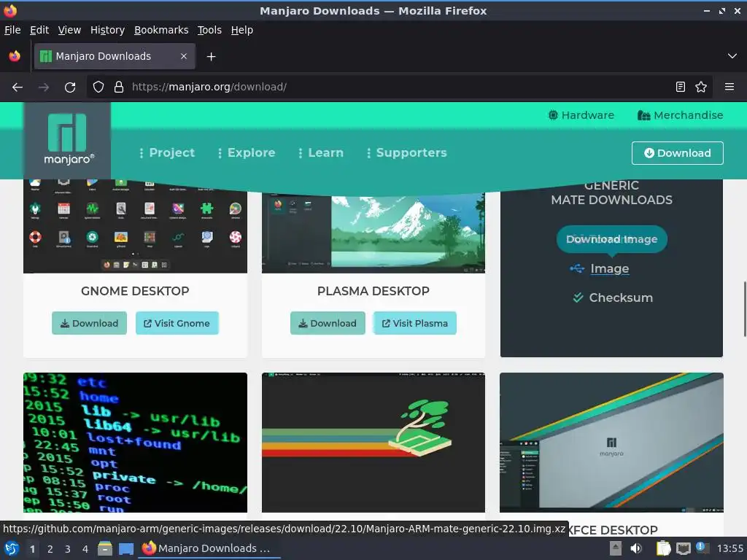Screen dimensions: 747x560
Task: Click the Firefox View icon left of the tab strip
Action: click(15, 56)
